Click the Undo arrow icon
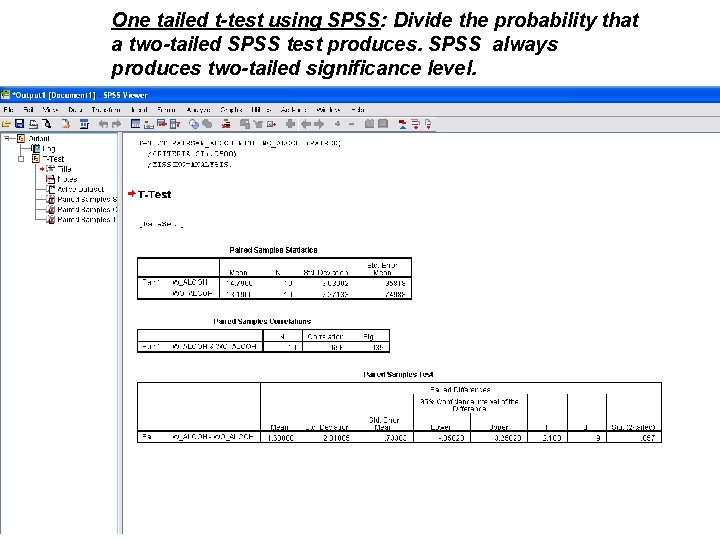This screenshot has width=720, height=540. (x=103, y=124)
